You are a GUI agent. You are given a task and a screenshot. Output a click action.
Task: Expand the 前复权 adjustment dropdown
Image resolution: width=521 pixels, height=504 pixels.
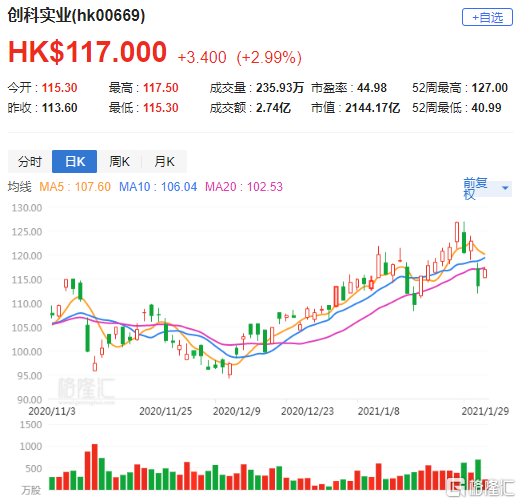(x=487, y=189)
